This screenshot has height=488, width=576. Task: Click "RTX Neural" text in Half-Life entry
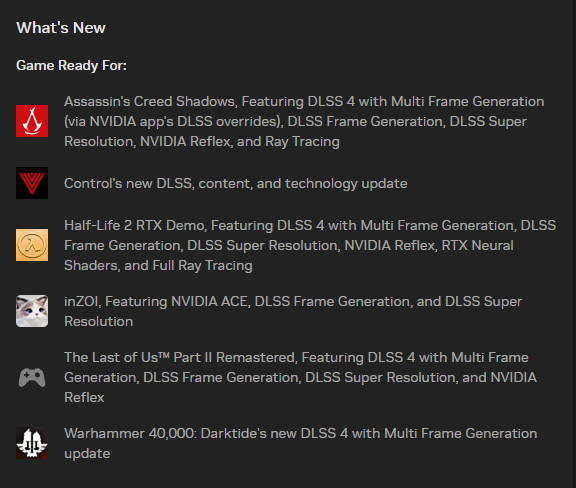478,245
